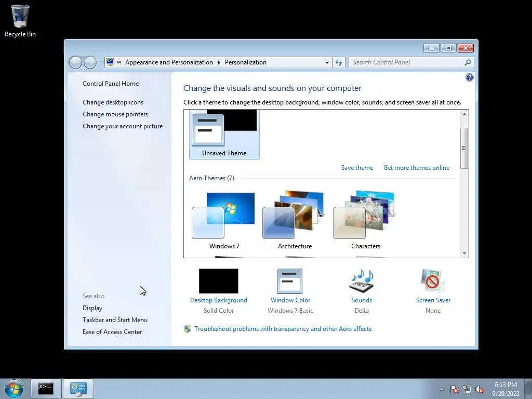Open Command Prompt in the taskbar
This screenshot has width=532, height=399.
coord(46,389)
